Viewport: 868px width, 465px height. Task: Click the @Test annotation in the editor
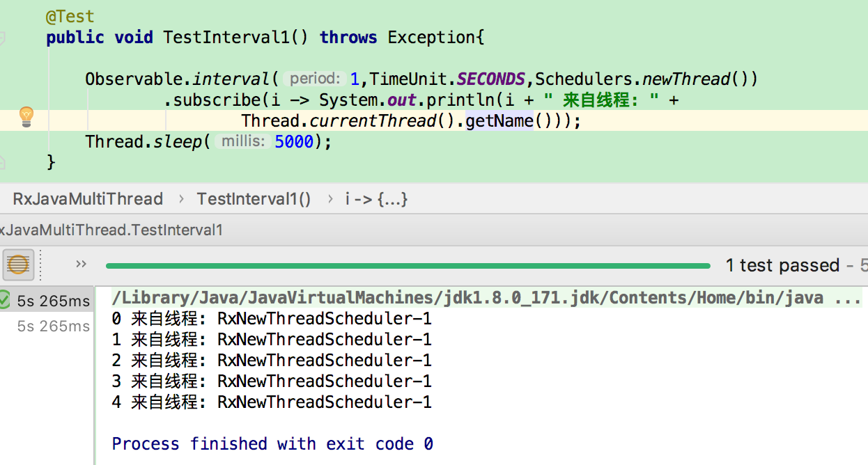pos(70,15)
